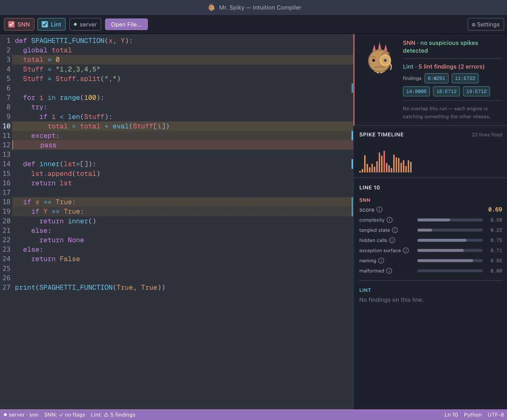The height and width of the screenshot is (420, 507).
Task: Show info for malformed metric
Action: pos(389,271)
